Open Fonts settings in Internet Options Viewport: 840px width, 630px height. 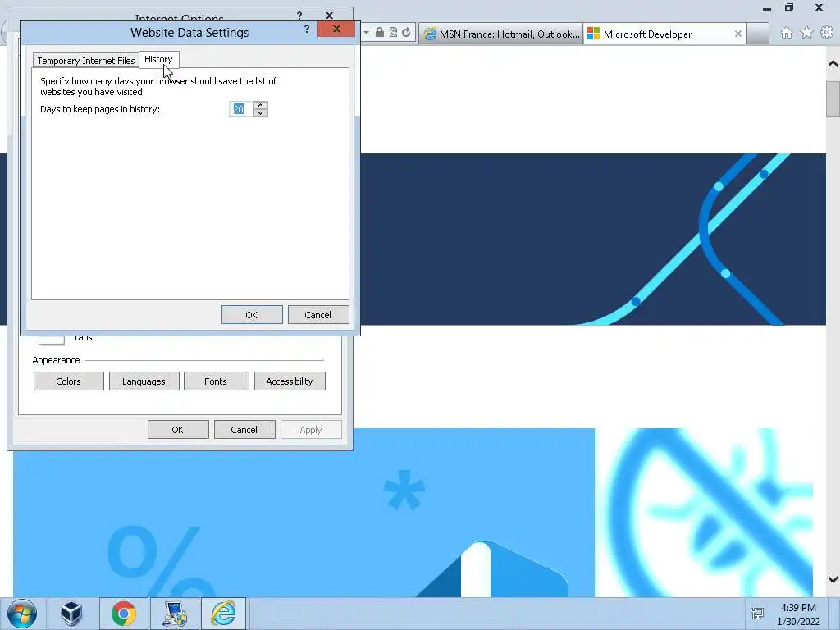pos(217,381)
